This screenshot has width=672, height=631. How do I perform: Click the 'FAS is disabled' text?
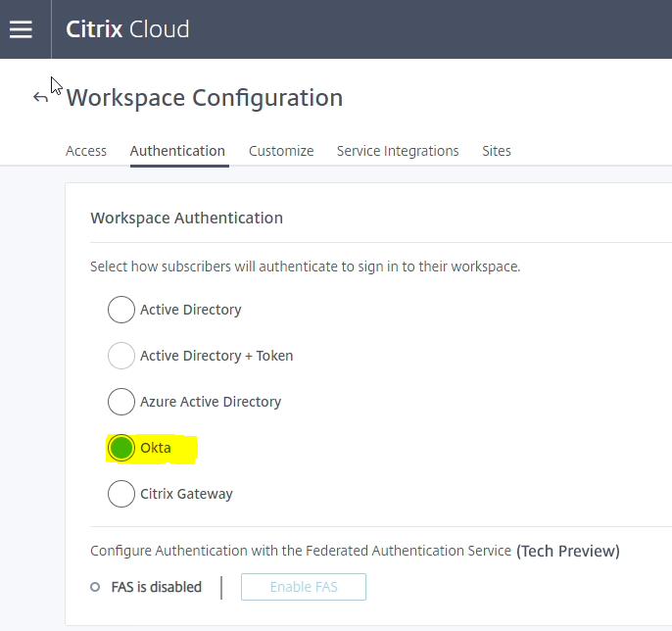point(157,587)
